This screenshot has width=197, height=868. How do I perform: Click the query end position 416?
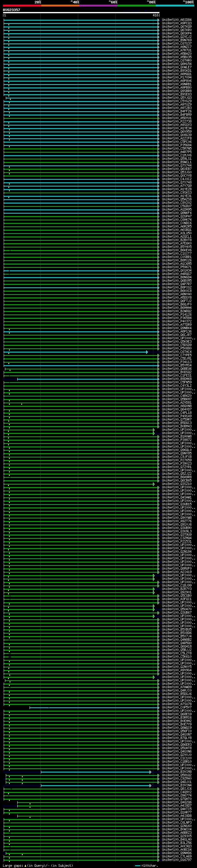click(x=155, y=15)
